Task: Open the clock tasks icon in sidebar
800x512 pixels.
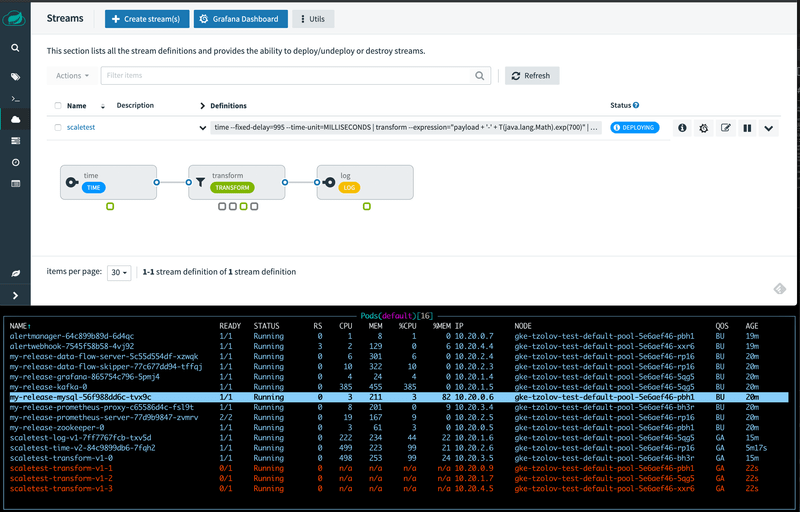Action: pos(15,162)
